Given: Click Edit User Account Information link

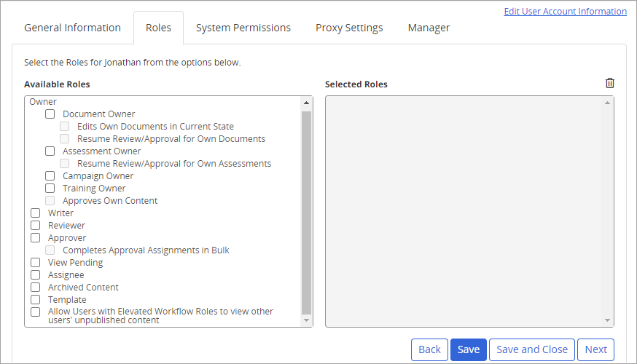Looking at the screenshot, I should tap(565, 12).
